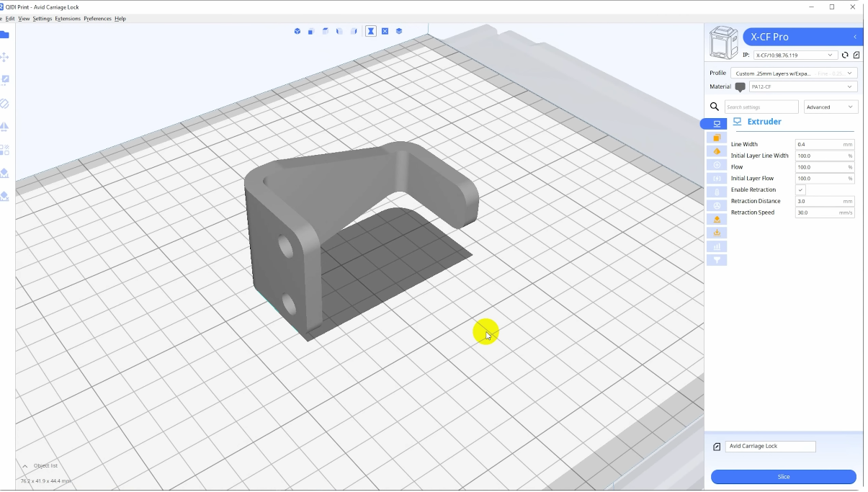This screenshot has width=868, height=492.
Task: Toggle the Enable Retraction checkbox
Action: [800, 189]
